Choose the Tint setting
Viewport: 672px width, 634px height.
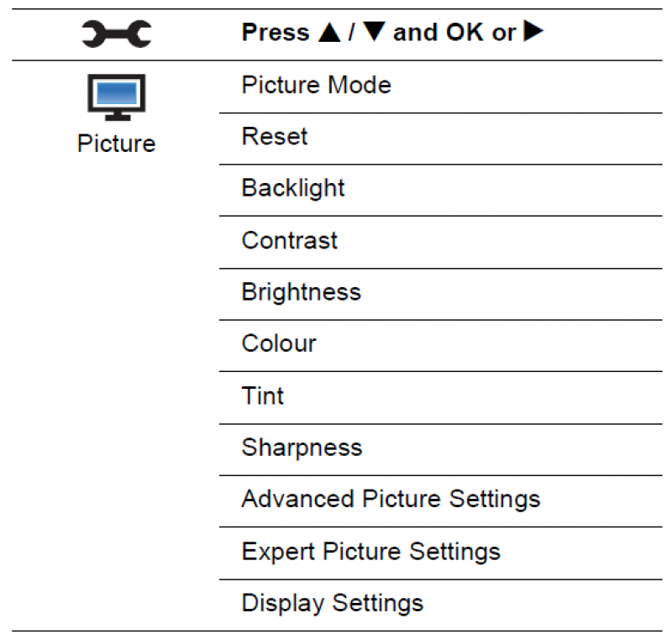[440, 398]
